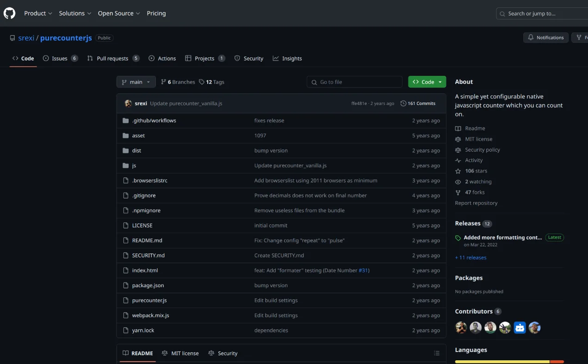Open the Pull requests tab
This screenshot has width=588, height=364.
[x=113, y=58]
